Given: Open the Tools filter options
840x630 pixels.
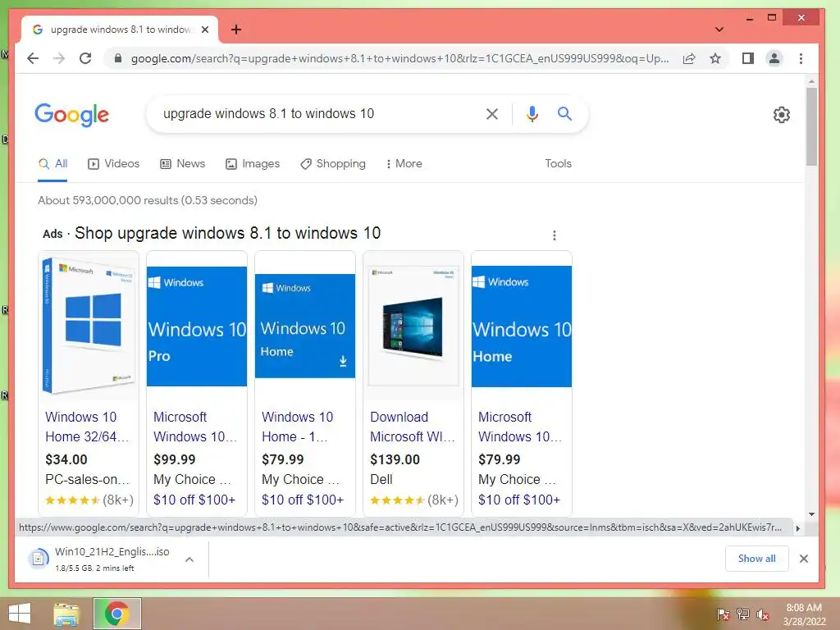Looking at the screenshot, I should point(558,164).
